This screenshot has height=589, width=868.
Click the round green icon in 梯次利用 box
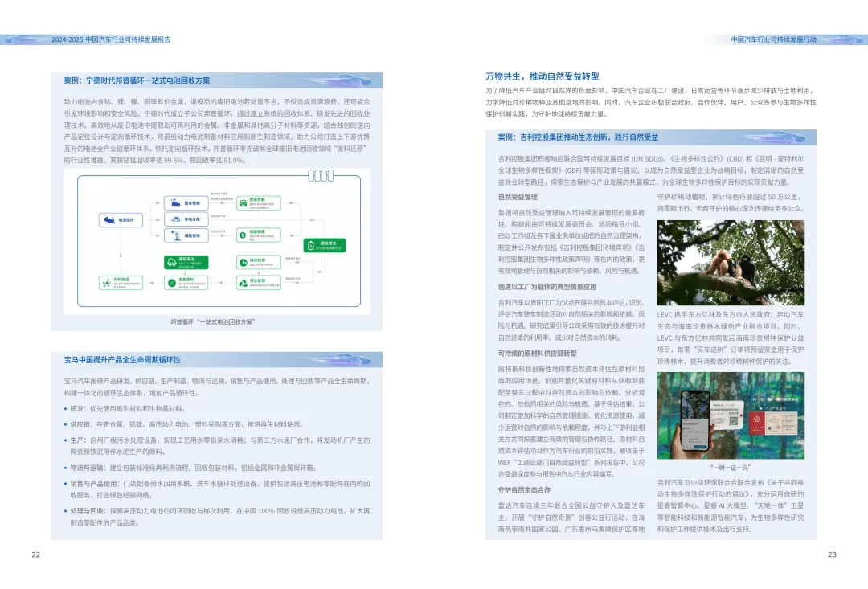(x=243, y=263)
